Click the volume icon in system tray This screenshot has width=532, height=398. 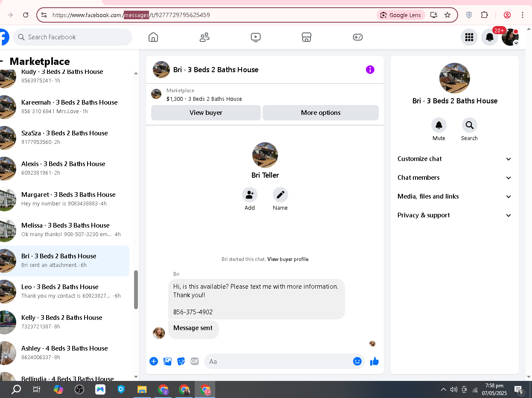(x=453, y=389)
